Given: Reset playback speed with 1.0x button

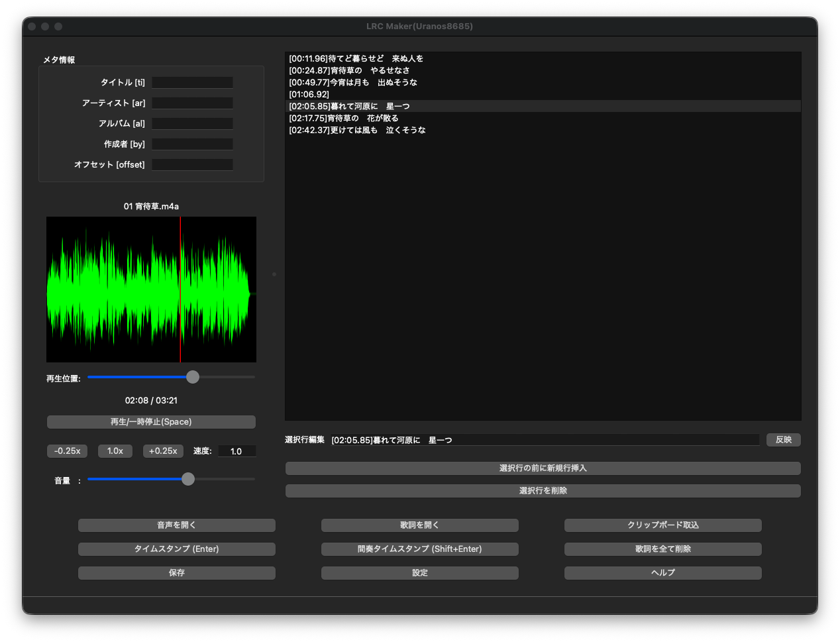Looking at the screenshot, I should click(115, 451).
